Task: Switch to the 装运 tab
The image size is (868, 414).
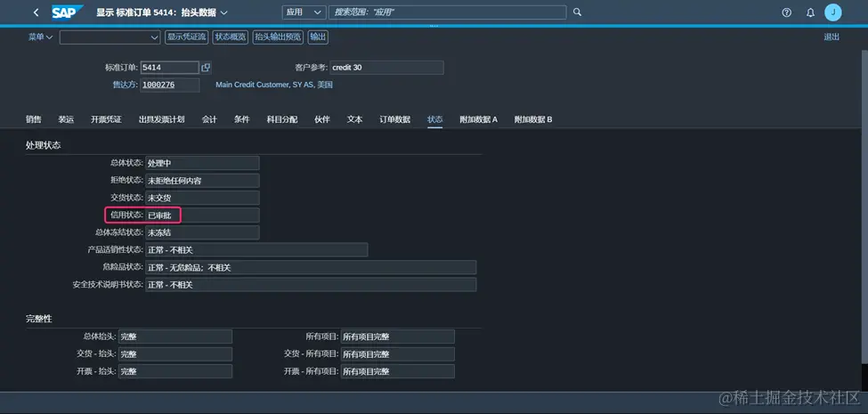Action: click(66, 119)
